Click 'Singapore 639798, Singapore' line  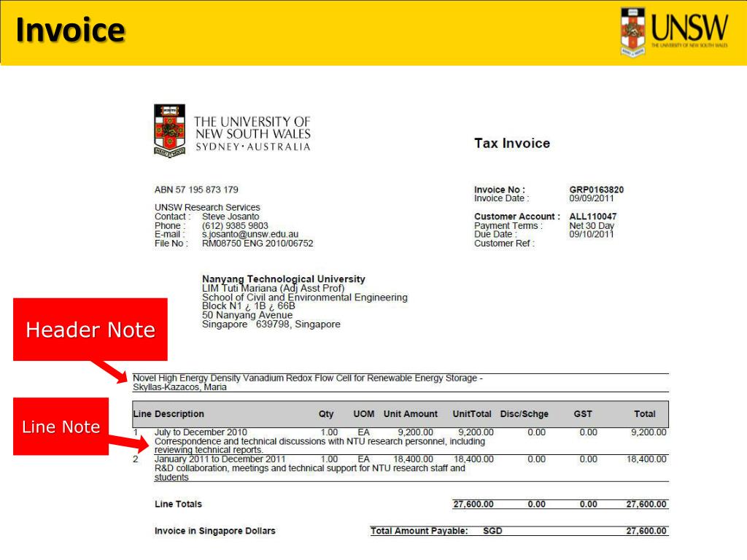point(271,324)
